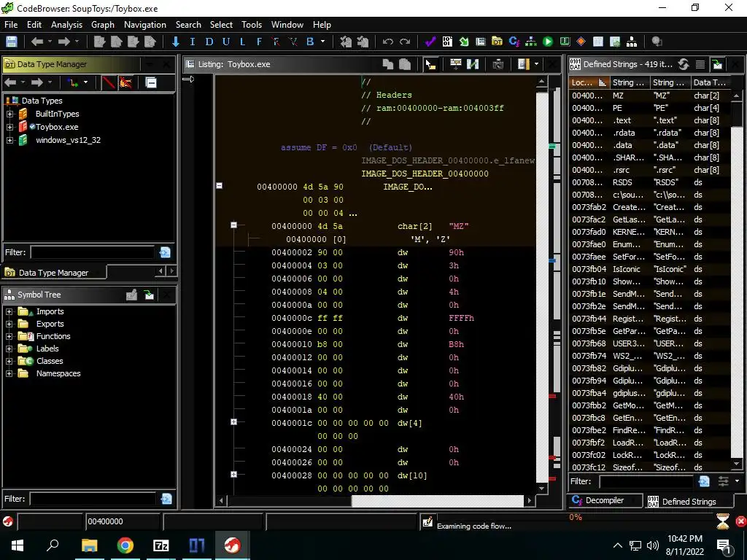
Task: Open the Bytes viewer binary icon in main toolbar
Action: tap(447, 42)
